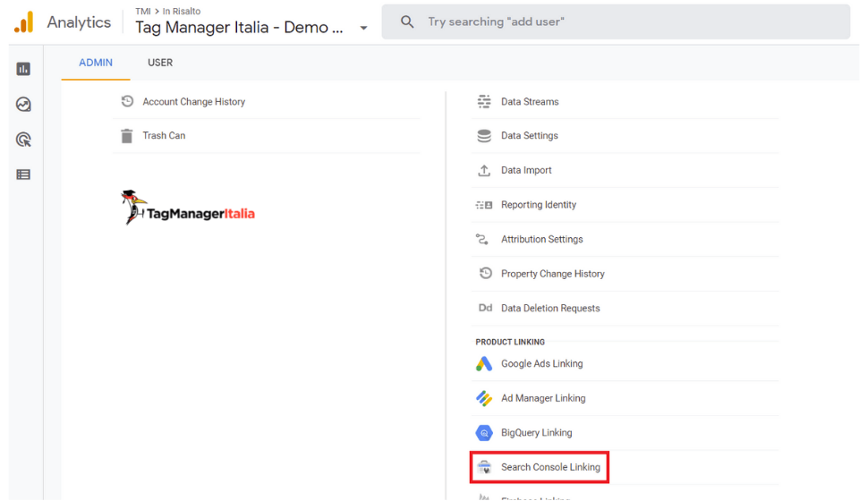
Task: Switch to the ADMIN tab
Action: tap(96, 63)
